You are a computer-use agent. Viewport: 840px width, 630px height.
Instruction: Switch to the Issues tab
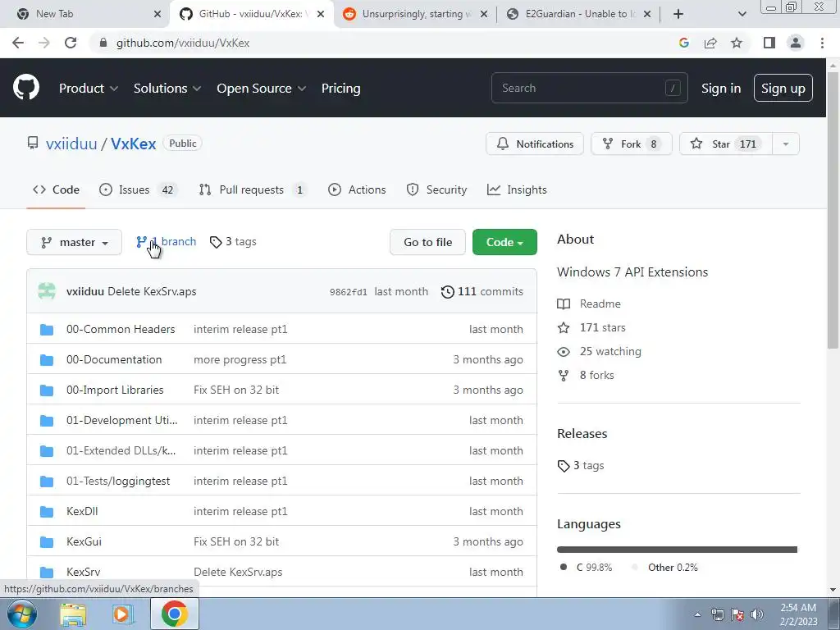click(x=138, y=189)
